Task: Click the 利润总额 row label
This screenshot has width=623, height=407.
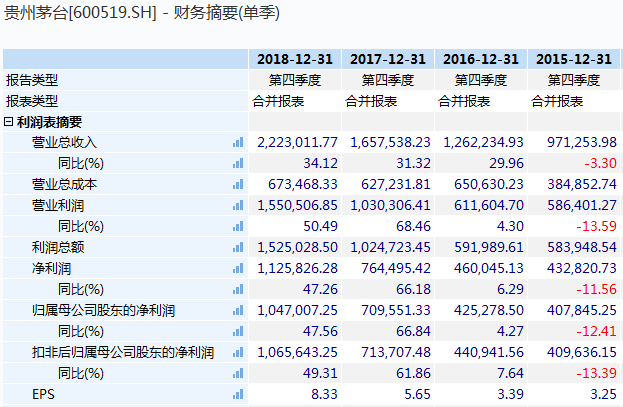Action: pyautogui.click(x=58, y=248)
